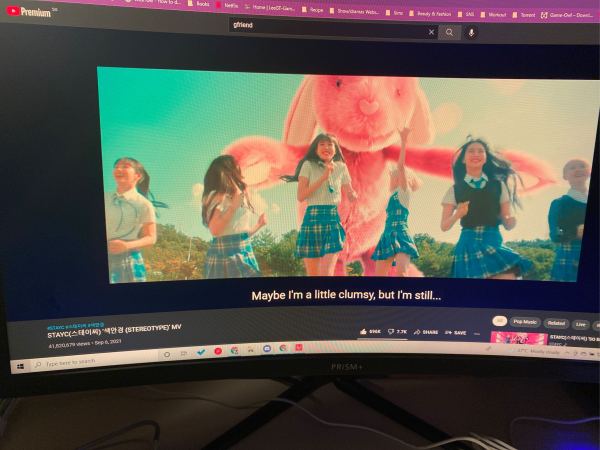
Task: Dislike the video with thumbs down
Action: 397,331
